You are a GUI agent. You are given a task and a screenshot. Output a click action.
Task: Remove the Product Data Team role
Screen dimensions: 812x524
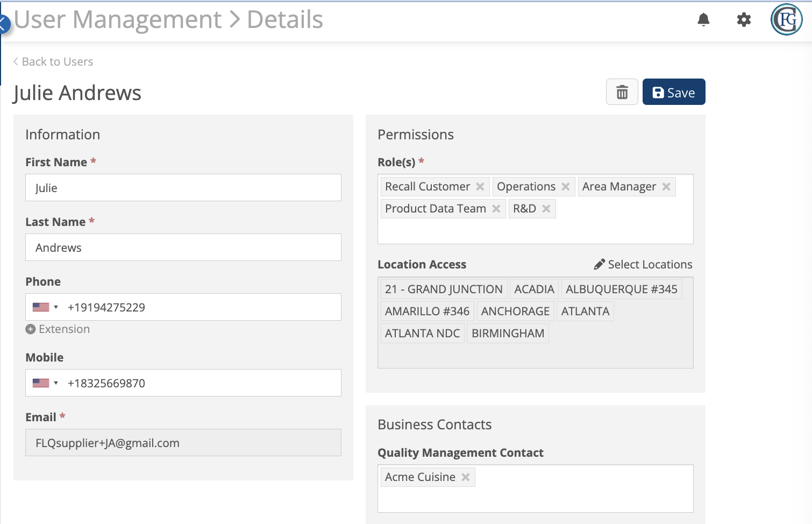(x=496, y=209)
